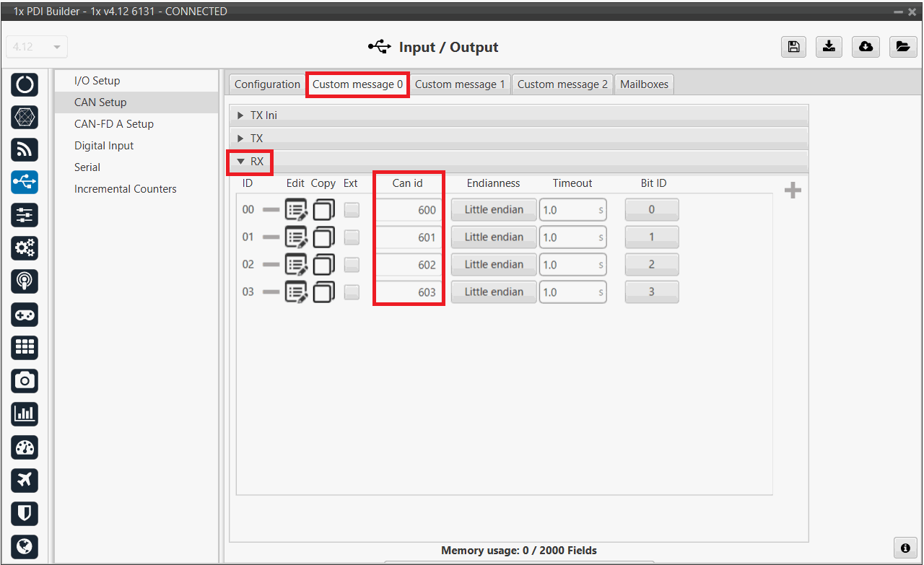Viewport: 924px width, 565px height.
Task: Check the Ext box for row 03
Action: [x=352, y=292]
